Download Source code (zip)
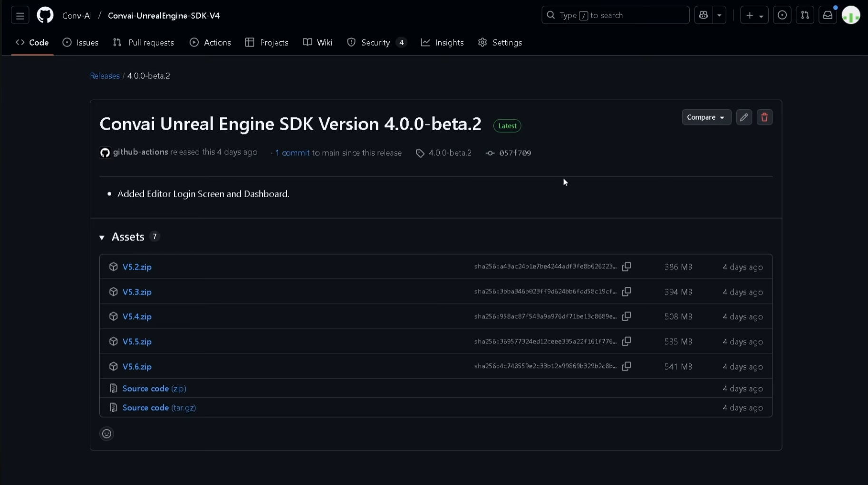The width and height of the screenshot is (868, 485). (154, 389)
